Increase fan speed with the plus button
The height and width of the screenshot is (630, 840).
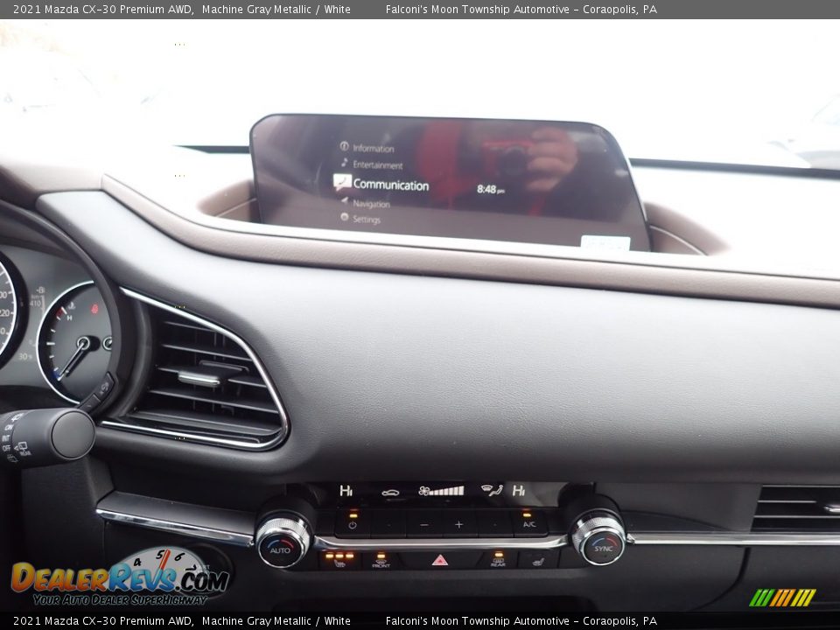pyautogui.click(x=458, y=524)
